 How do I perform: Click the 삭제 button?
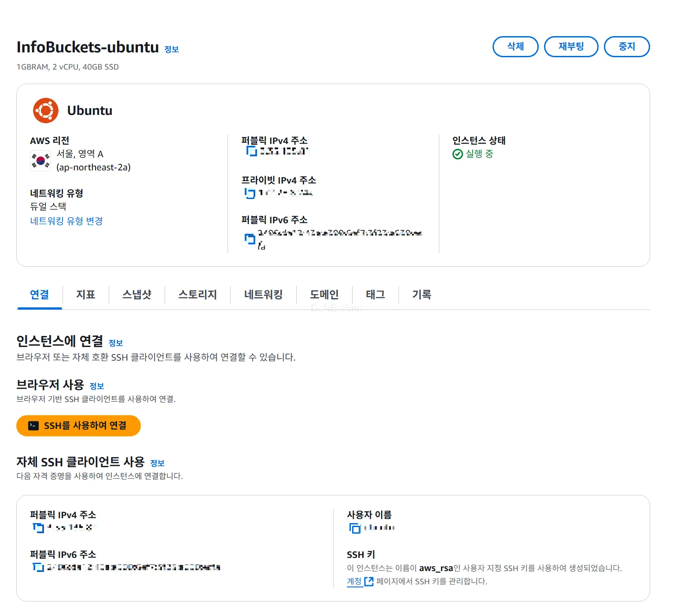(x=515, y=46)
